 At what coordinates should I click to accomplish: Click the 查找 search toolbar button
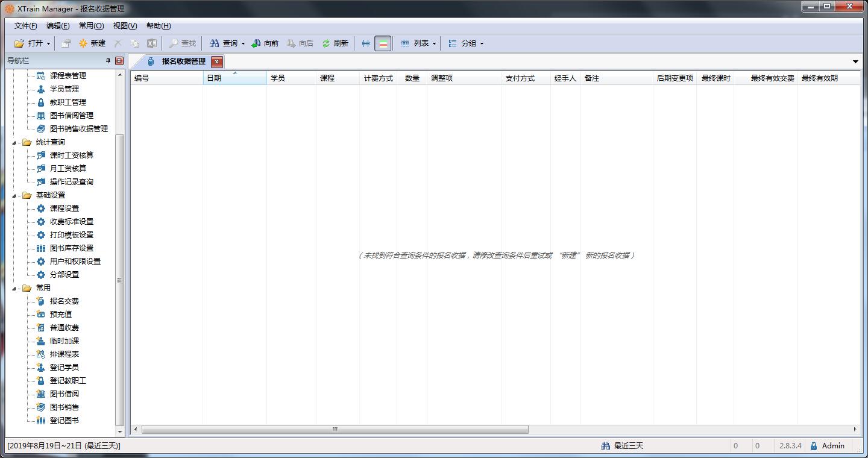point(182,43)
